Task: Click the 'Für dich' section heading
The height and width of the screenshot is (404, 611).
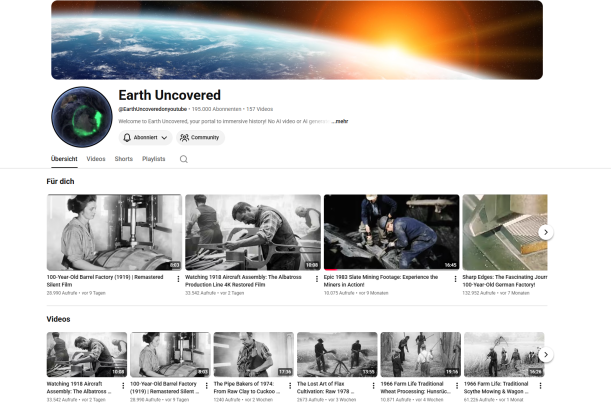Action: (60, 182)
